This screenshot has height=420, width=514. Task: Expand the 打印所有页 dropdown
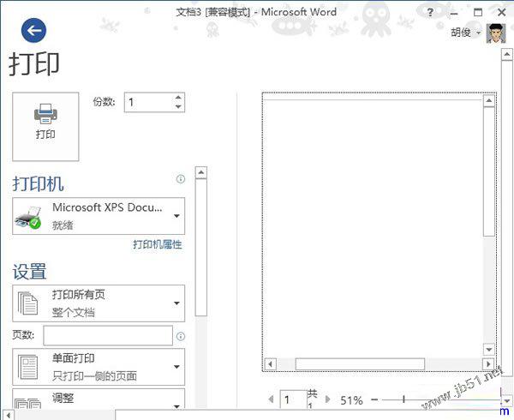click(99, 303)
